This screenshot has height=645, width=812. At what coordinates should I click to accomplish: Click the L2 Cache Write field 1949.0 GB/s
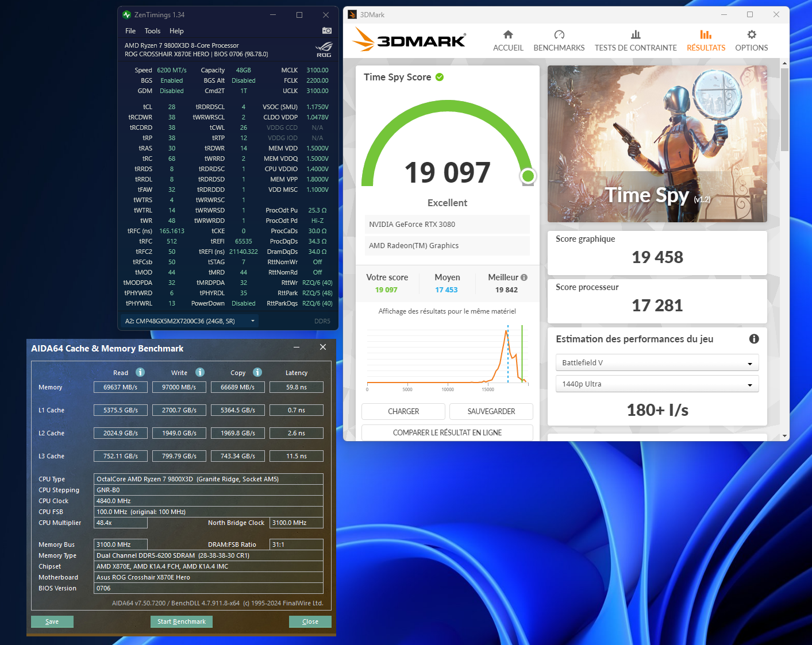click(x=179, y=433)
